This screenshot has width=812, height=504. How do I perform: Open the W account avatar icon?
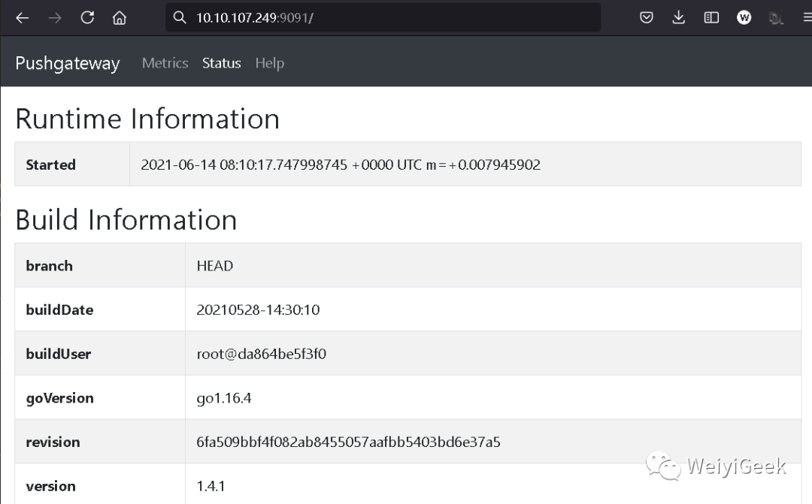tap(744, 17)
